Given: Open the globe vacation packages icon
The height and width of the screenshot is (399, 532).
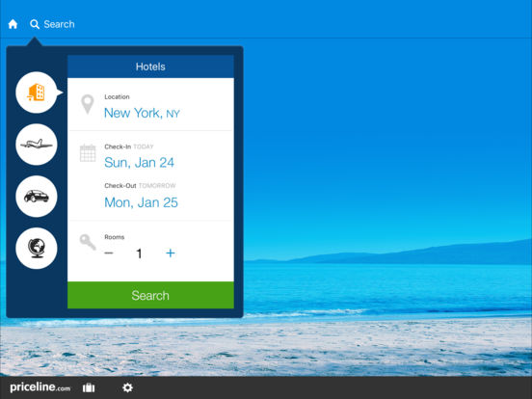Looking at the screenshot, I should (x=37, y=249).
